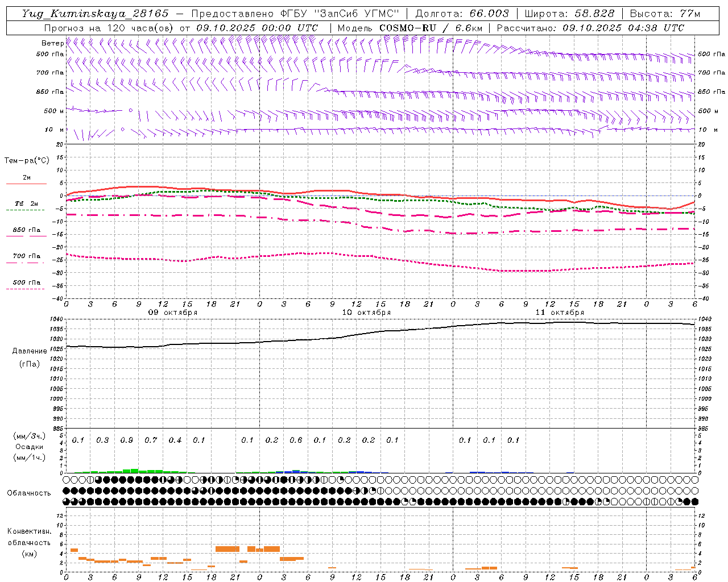
Task: Click the (гПа) unit label under Давление
Action: [29, 364]
